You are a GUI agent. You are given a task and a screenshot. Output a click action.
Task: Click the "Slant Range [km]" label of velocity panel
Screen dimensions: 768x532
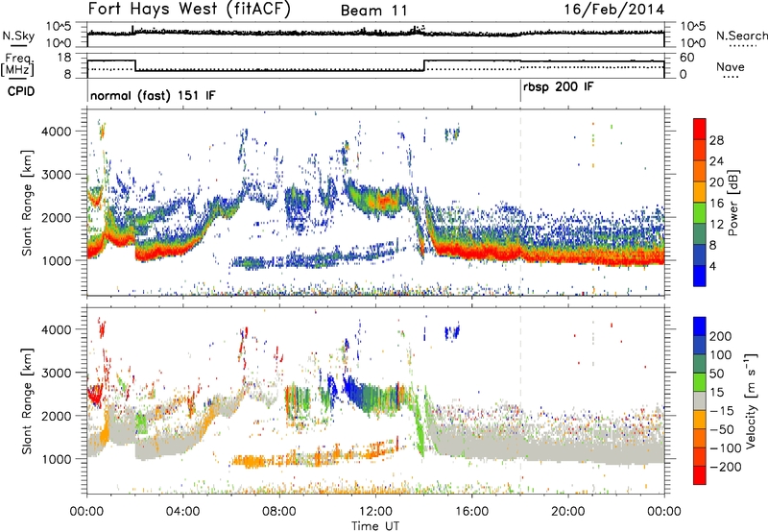pos(27,401)
